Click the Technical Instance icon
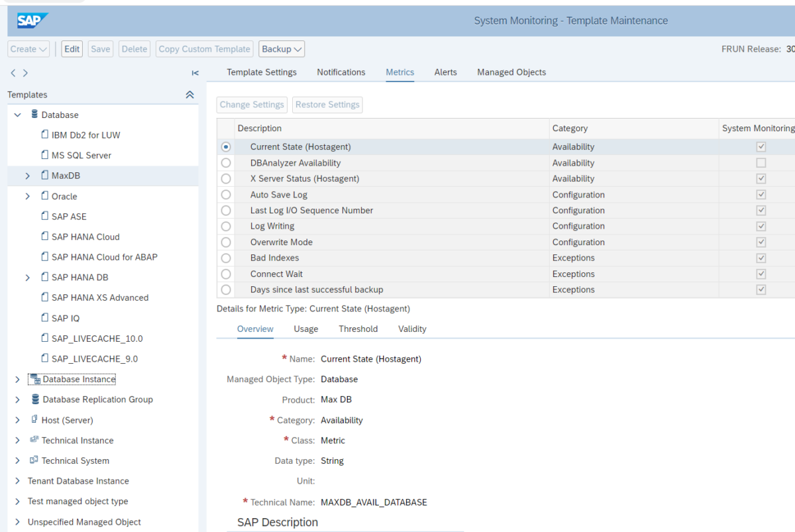 tap(33, 440)
